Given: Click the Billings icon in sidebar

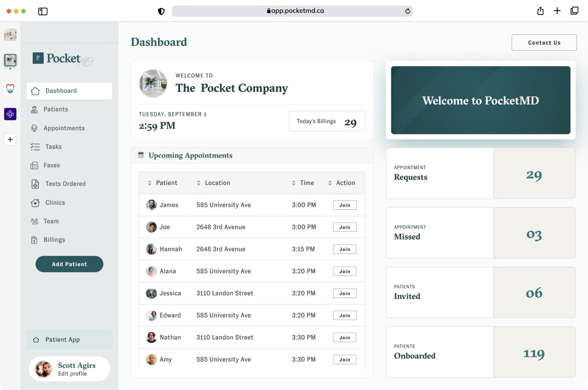Looking at the screenshot, I should (34, 240).
